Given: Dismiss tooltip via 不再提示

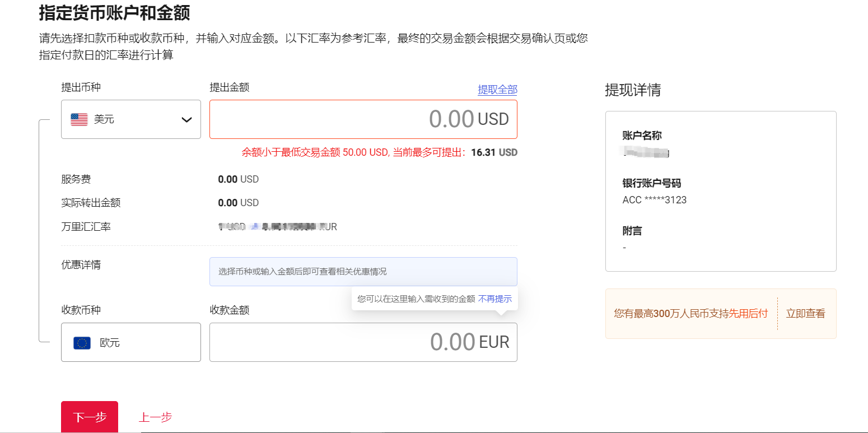Looking at the screenshot, I should pyautogui.click(x=495, y=299).
